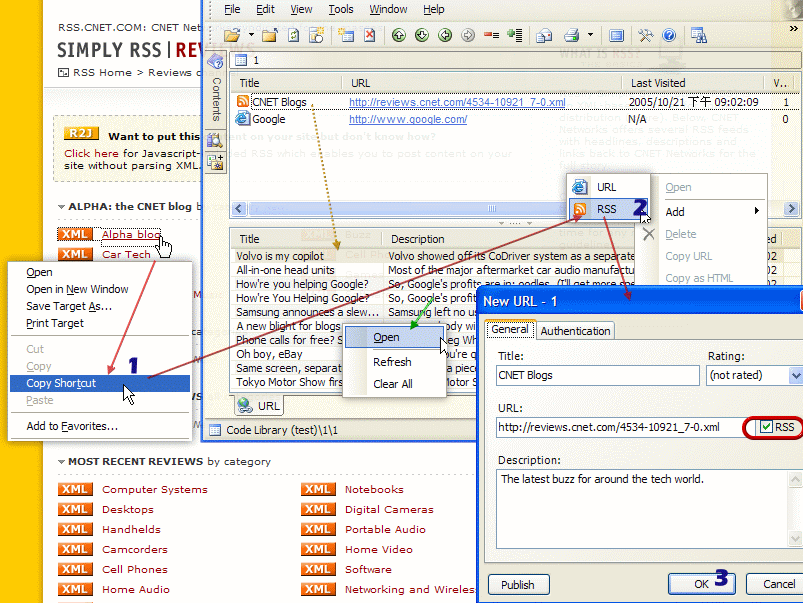Select URL in the Add submenu
This screenshot has height=603, width=803.
pyautogui.click(x=608, y=187)
